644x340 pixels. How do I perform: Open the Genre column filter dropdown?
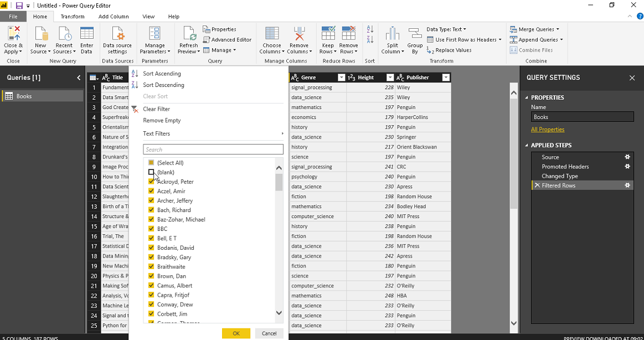(341, 78)
